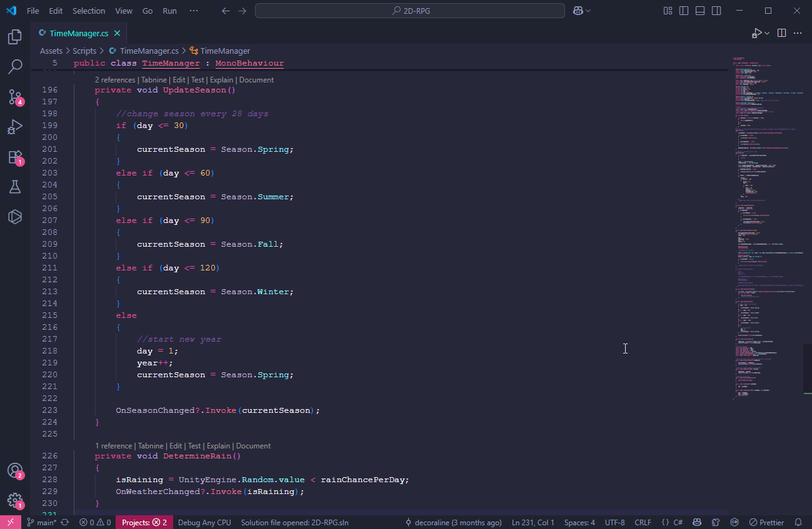This screenshot has width=812, height=529.
Task: Click '2 references' above UpdateSeason
Action: [x=115, y=80]
